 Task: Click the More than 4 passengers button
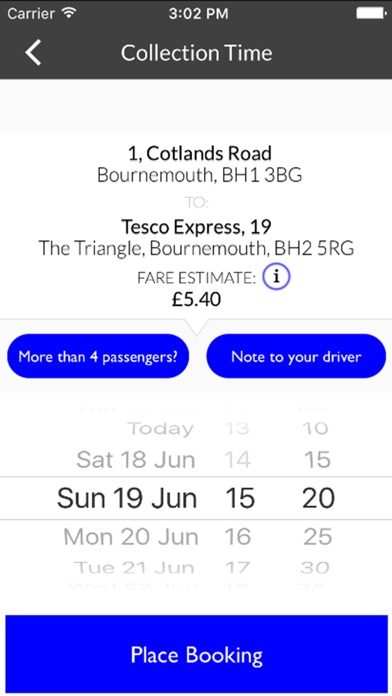pyautogui.click(x=98, y=356)
